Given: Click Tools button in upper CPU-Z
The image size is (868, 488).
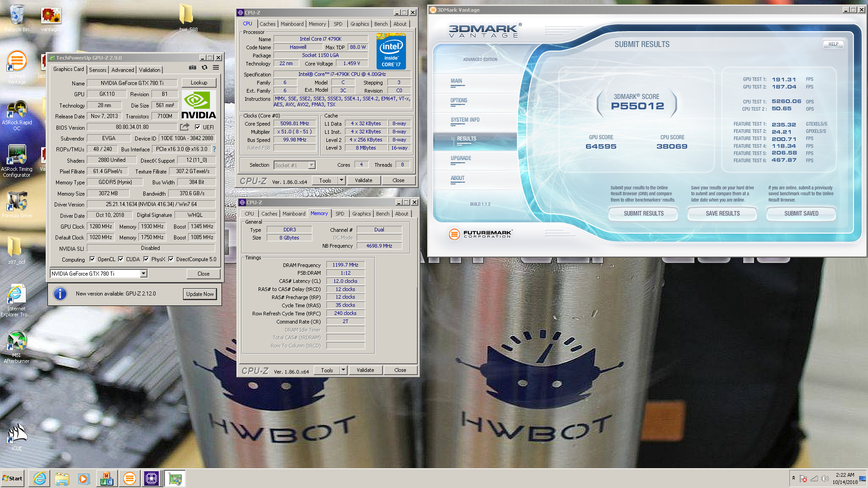Looking at the screenshot, I should click(325, 180).
